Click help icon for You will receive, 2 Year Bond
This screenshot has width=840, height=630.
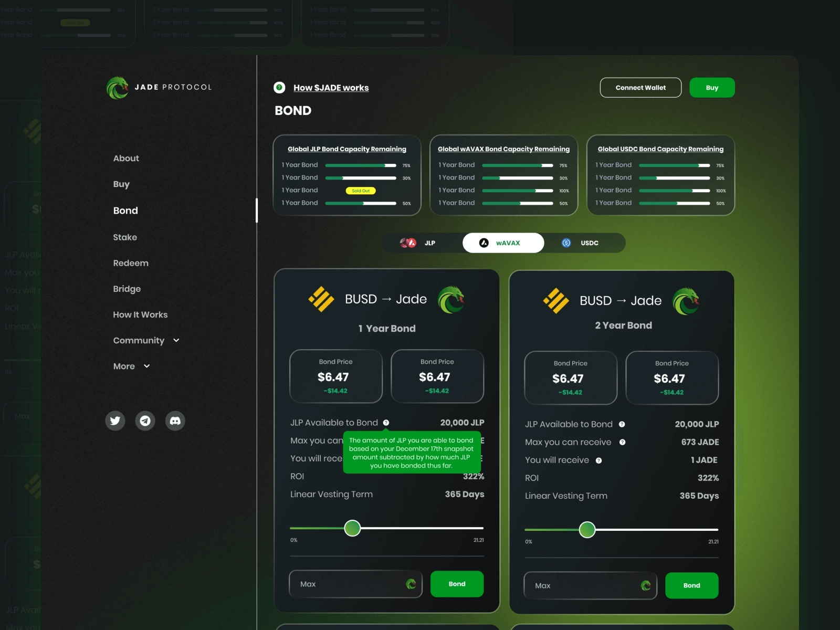click(x=598, y=460)
